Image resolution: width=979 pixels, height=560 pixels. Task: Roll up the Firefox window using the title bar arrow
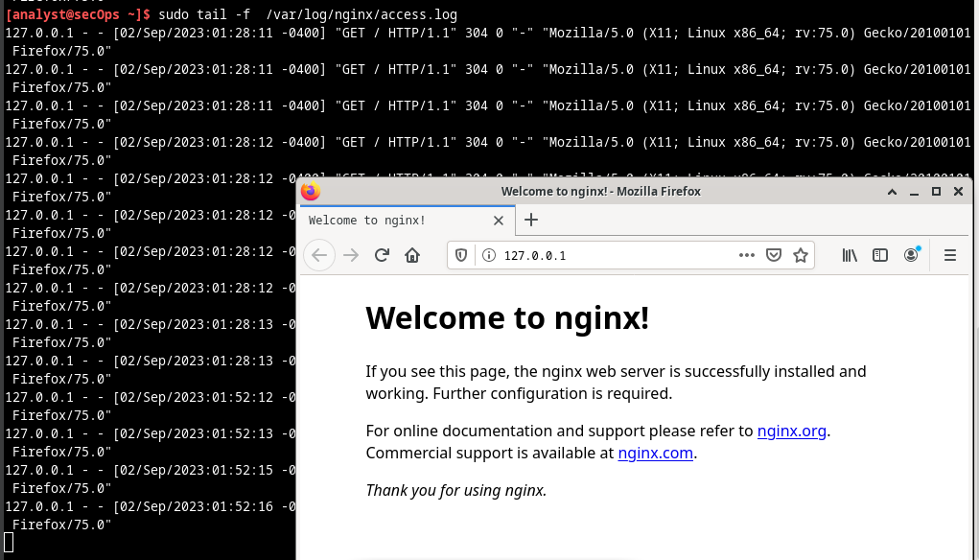pos(892,192)
